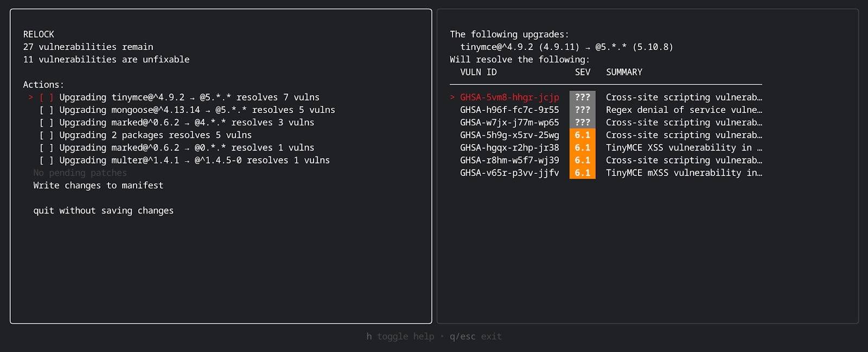The image size is (868, 352).
Task: Select 'Upgrading mongoose@^4.13.14' action row text
Action: click(x=197, y=110)
